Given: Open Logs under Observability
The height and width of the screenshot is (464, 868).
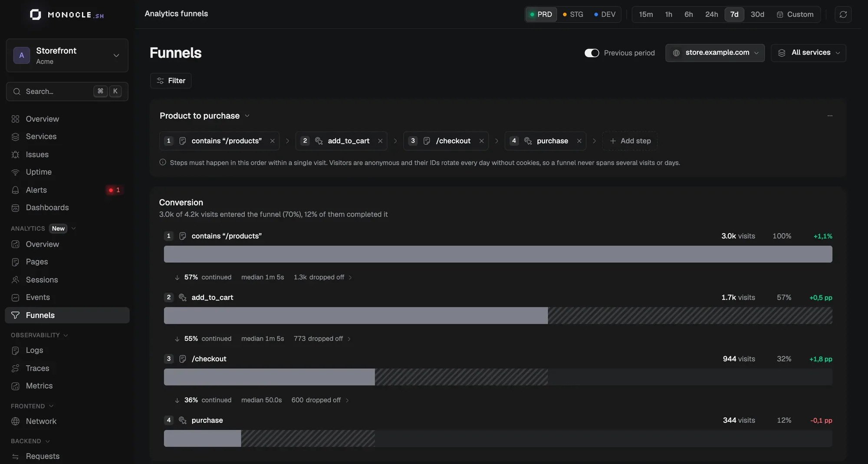Looking at the screenshot, I should point(67,350).
